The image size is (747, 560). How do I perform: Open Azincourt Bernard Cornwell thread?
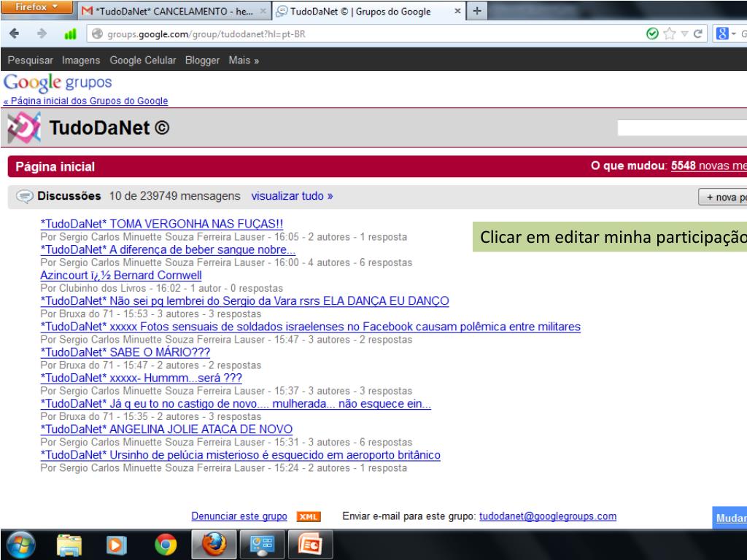point(121,275)
